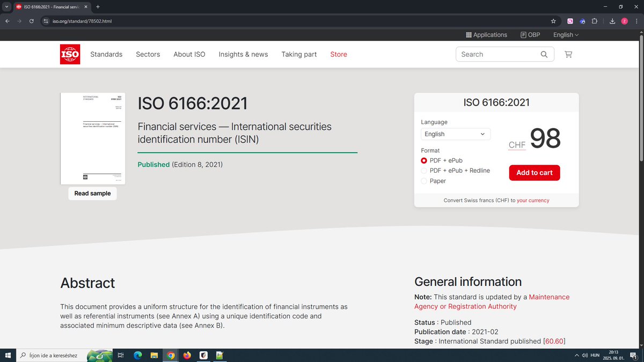Open the 60.60 stage link
644x362 pixels.
[554, 341]
